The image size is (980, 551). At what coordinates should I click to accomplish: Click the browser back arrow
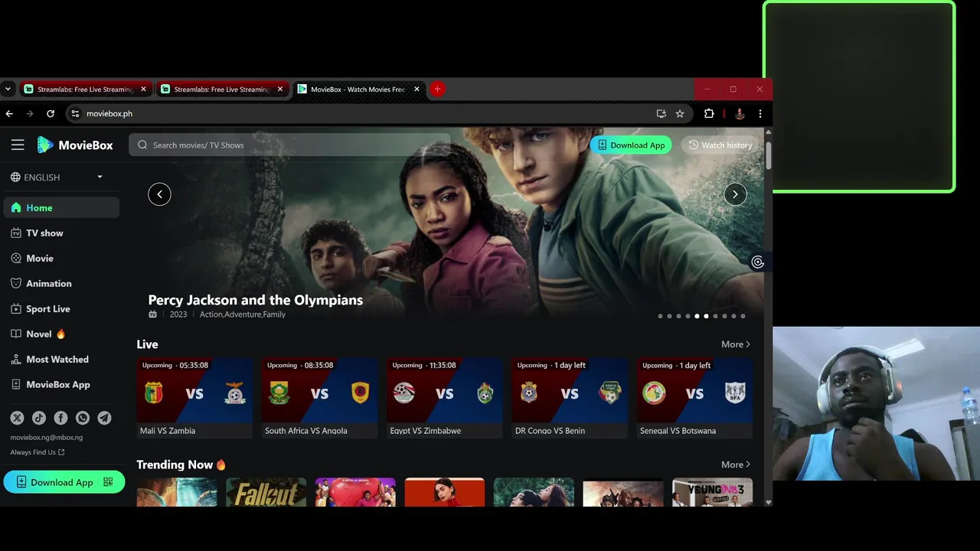pos(9,113)
